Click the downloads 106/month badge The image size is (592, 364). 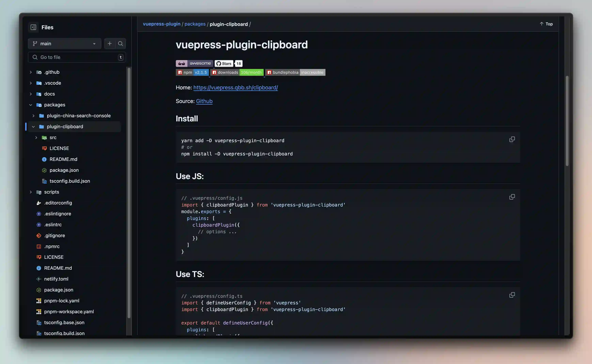(x=237, y=72)
